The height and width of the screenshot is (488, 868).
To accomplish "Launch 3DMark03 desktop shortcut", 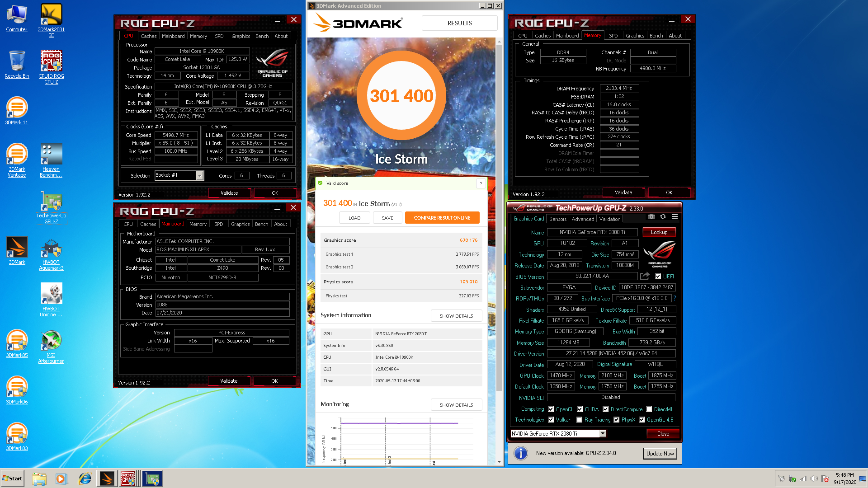I will 17,436.
